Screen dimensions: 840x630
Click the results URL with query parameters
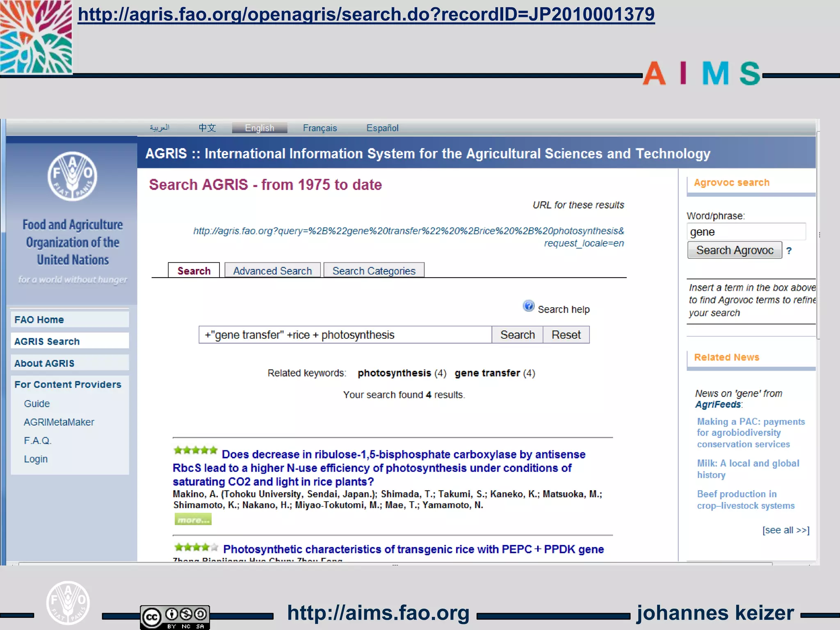pos(409,237)
